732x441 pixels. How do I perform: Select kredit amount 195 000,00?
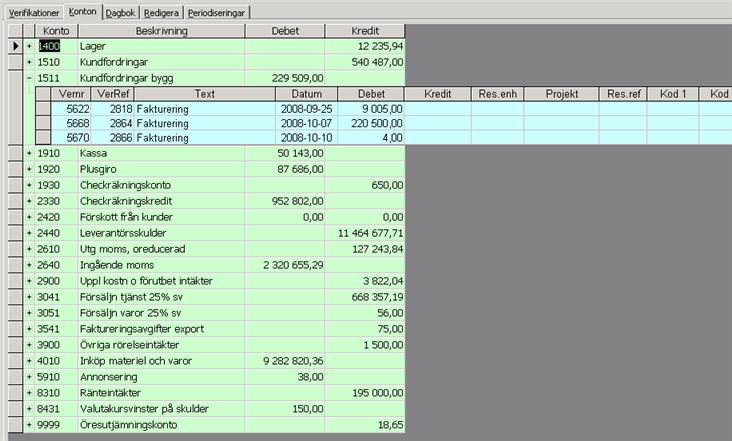(365, 392)
